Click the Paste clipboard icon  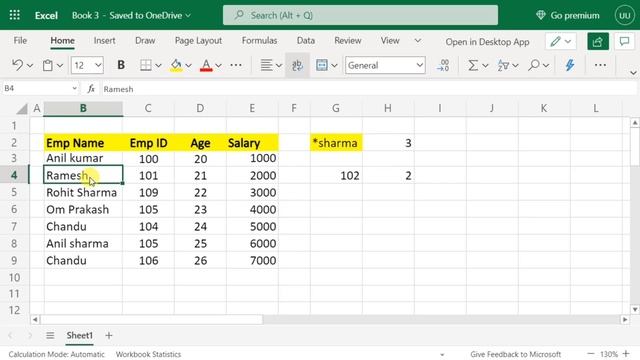pos(48,65)
